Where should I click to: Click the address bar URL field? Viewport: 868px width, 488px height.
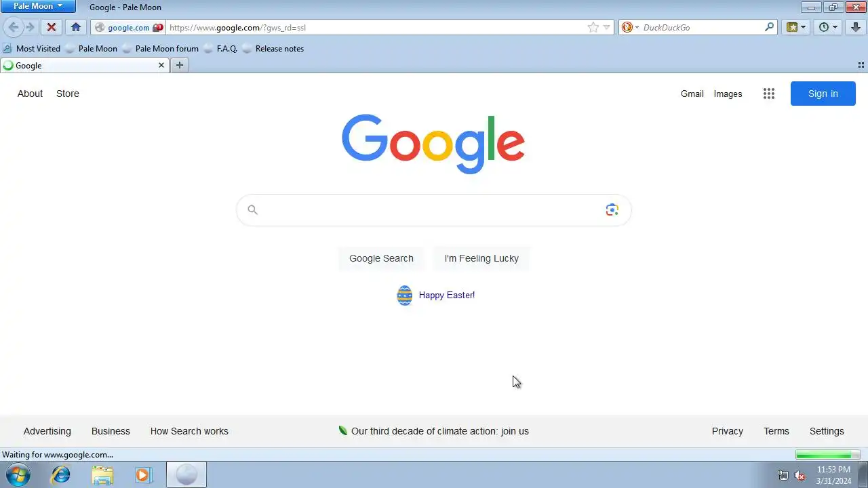(376, 28)
